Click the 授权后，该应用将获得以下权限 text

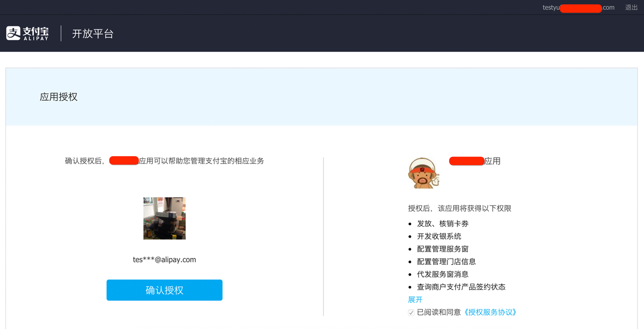click(x=460, y=208)
